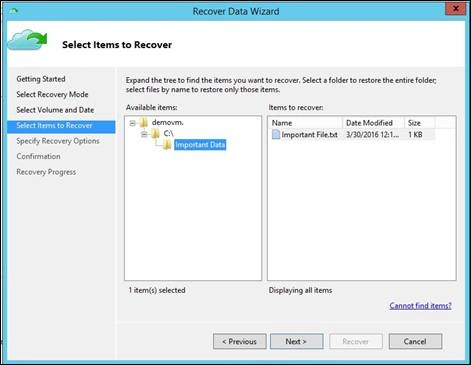Sort by the Name column header
This screenshot has width=471, height=365.
point(306,123)
